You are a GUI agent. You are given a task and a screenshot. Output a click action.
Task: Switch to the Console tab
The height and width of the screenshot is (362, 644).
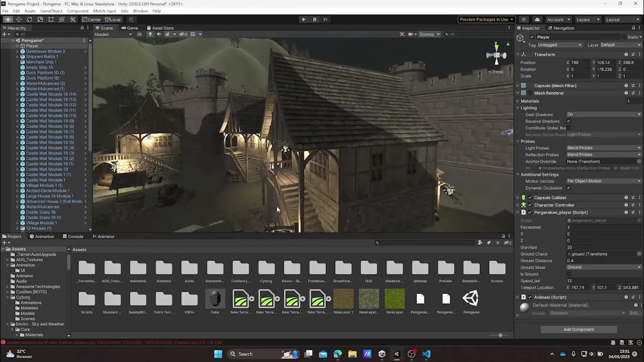tap(73, 236)
